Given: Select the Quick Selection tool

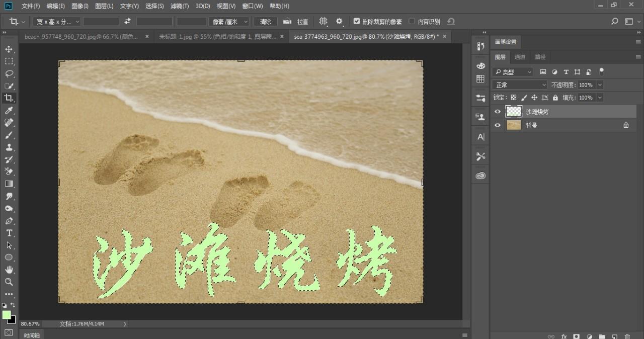Looking at the screenshot, I should click(9, 86).
